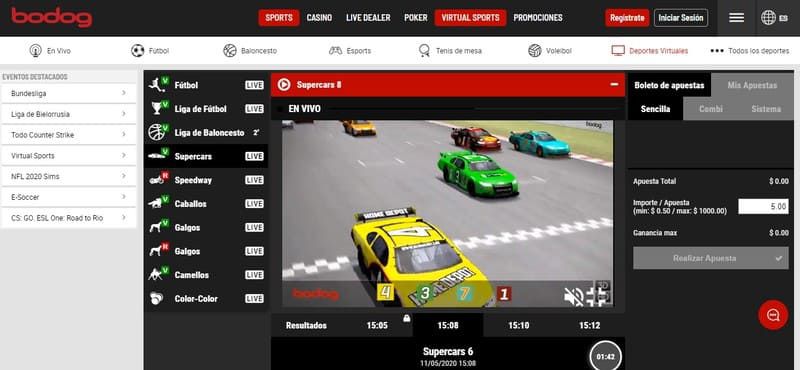Screen dimensions: 800x370
Task: Open the Casino section
Action: point(319,18)
